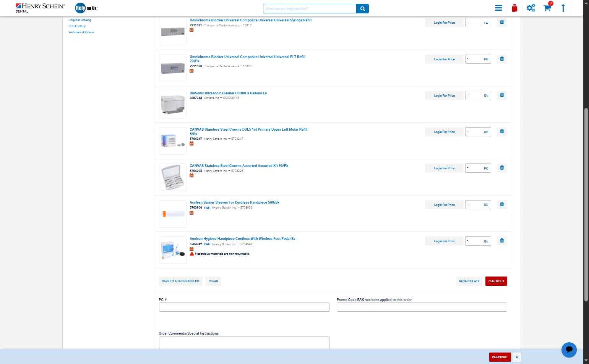Focus quantity field for CANVAS DUL5 Refill
Image resolution: width=589 pixels, height=364 pixels.
pyautogui.click(x=473, y=132)
